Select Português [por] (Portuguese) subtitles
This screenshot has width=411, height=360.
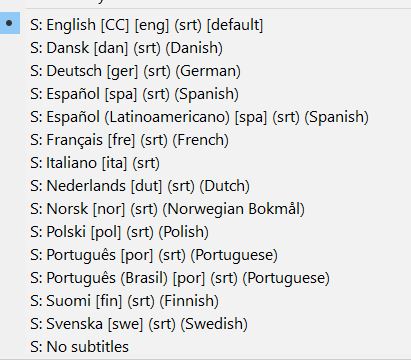coord(205,255)
